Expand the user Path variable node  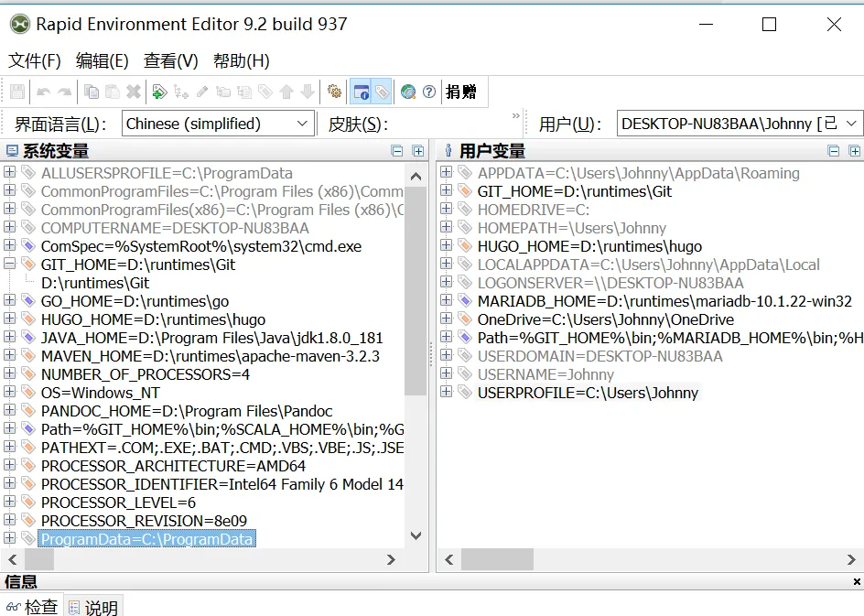coord(447,337)
